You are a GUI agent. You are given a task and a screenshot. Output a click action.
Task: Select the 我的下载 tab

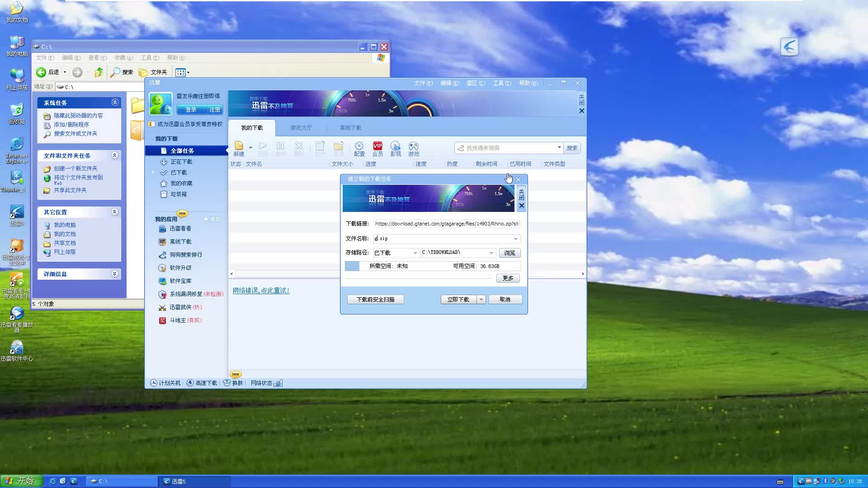[x=252, y=128]
